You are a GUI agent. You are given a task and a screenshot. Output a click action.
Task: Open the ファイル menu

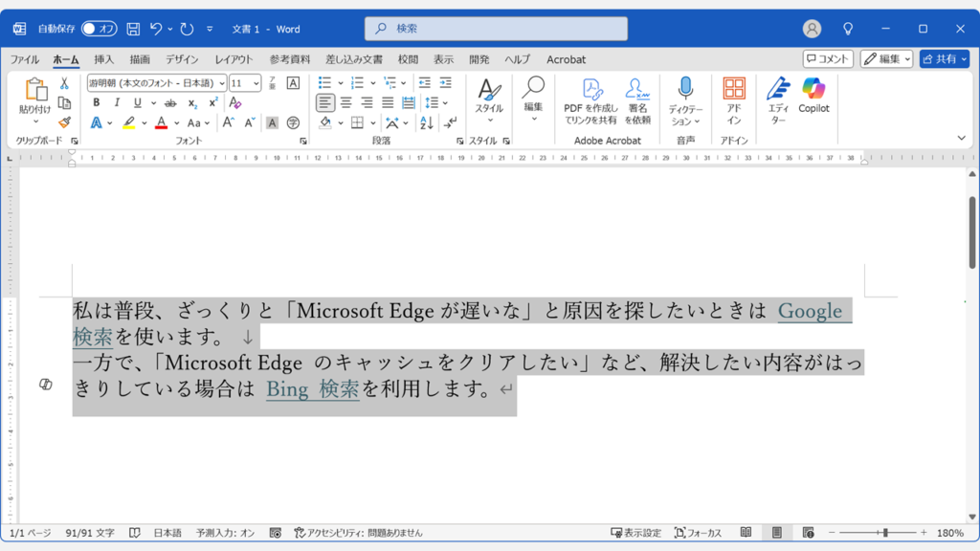click(25, 59)
